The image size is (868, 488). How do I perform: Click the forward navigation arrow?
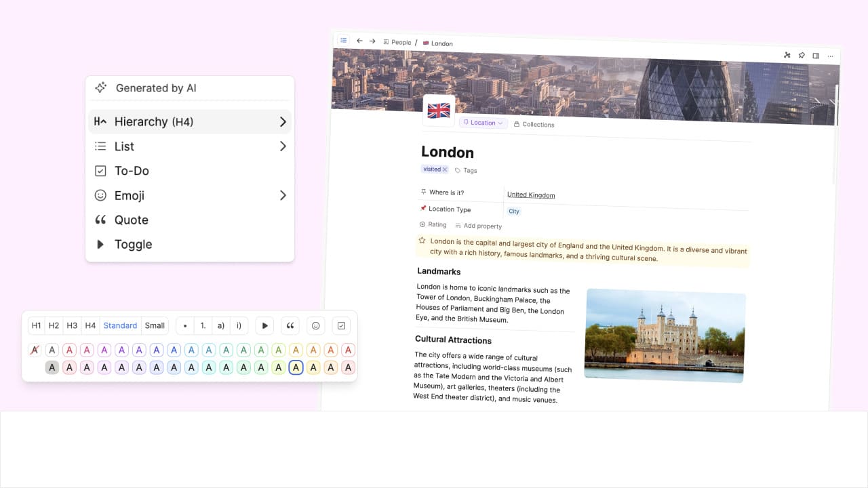coord(372,41)
